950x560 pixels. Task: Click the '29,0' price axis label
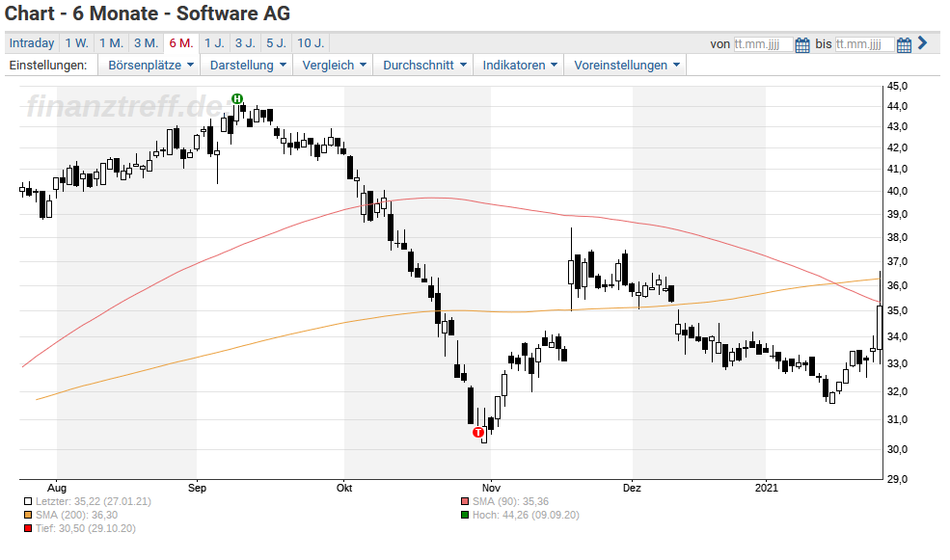897,479
